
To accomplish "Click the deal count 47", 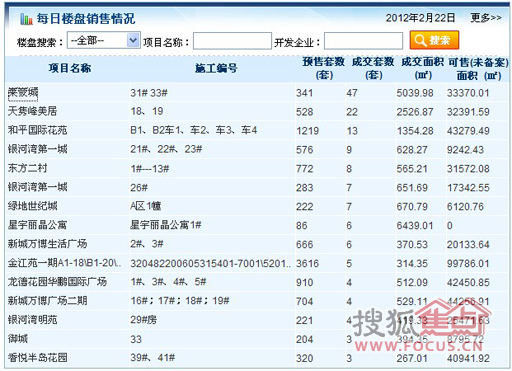I will [x=352, y=93].
